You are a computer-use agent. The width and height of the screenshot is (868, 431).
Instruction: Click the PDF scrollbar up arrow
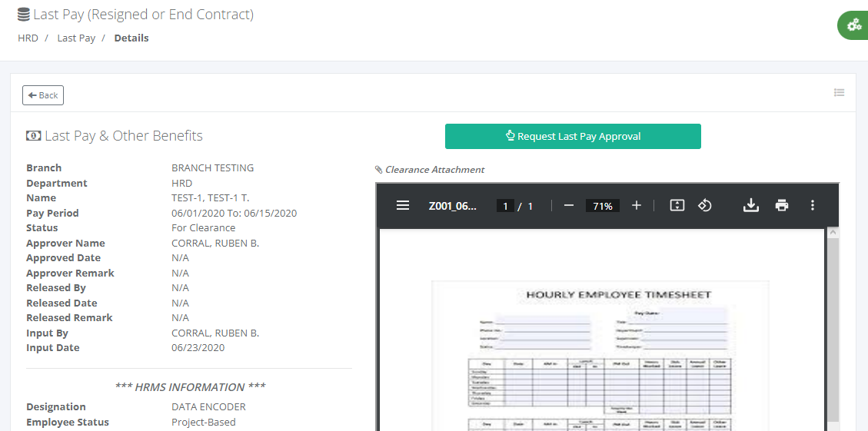pyautogui.click(x=833, y=233)
